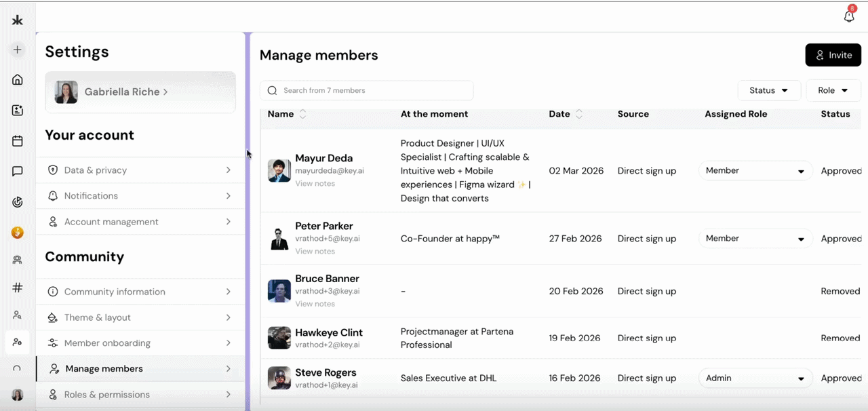The width and height of the screenshot is (868, 411).
Task: Click the notification bell icon
Action: pyautogui.click(x=848, y=16)
